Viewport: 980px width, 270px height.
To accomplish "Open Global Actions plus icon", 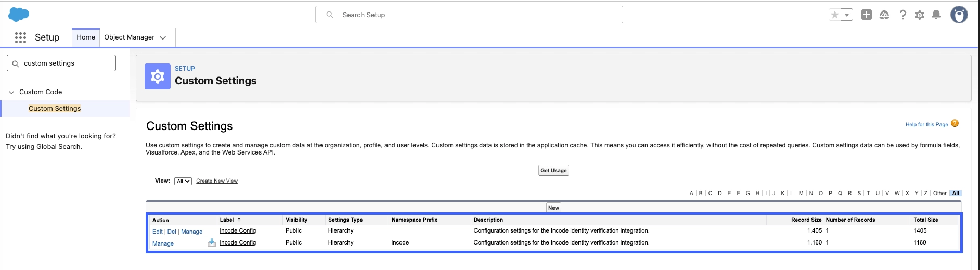I will point(867,15).
